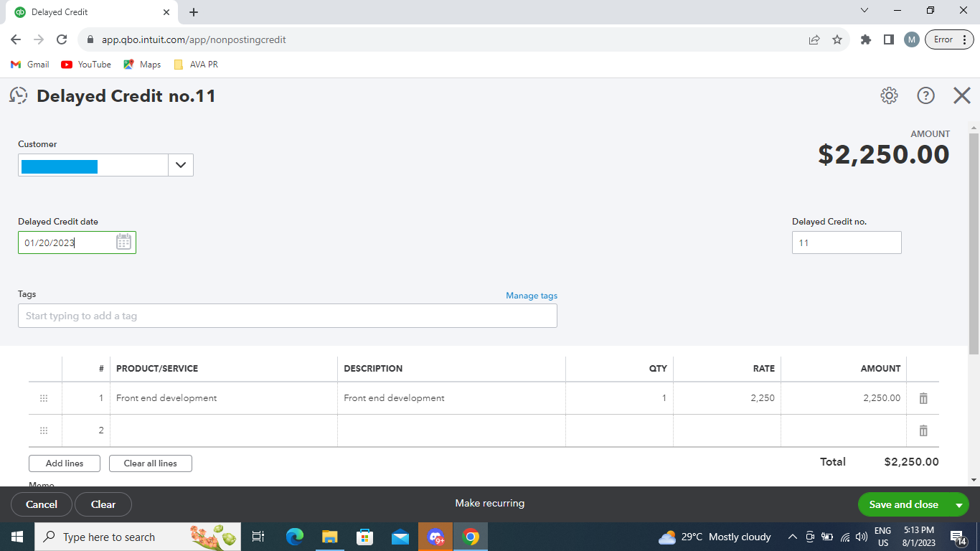The image size is (980, 551).
Task: Show hidden system tray icons
Action: tap(792, 537)
